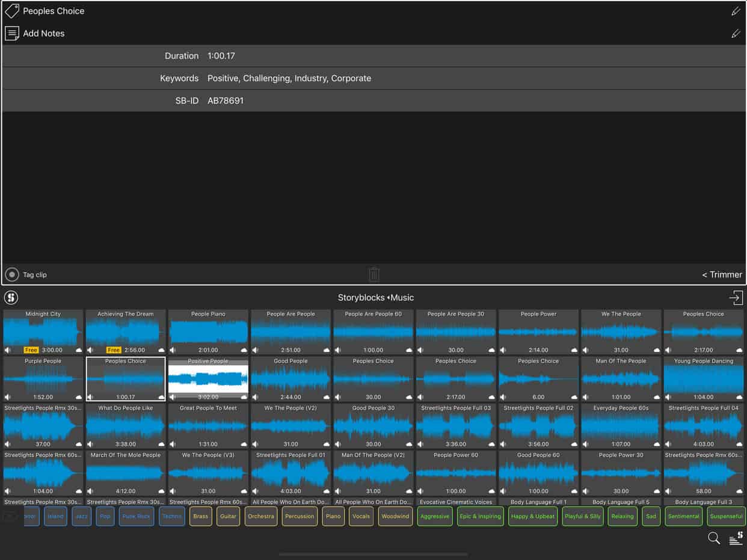
Task: Click the Young People Dancing clip thumbnail
Action: pyautogui.click(x=703, y=378)
